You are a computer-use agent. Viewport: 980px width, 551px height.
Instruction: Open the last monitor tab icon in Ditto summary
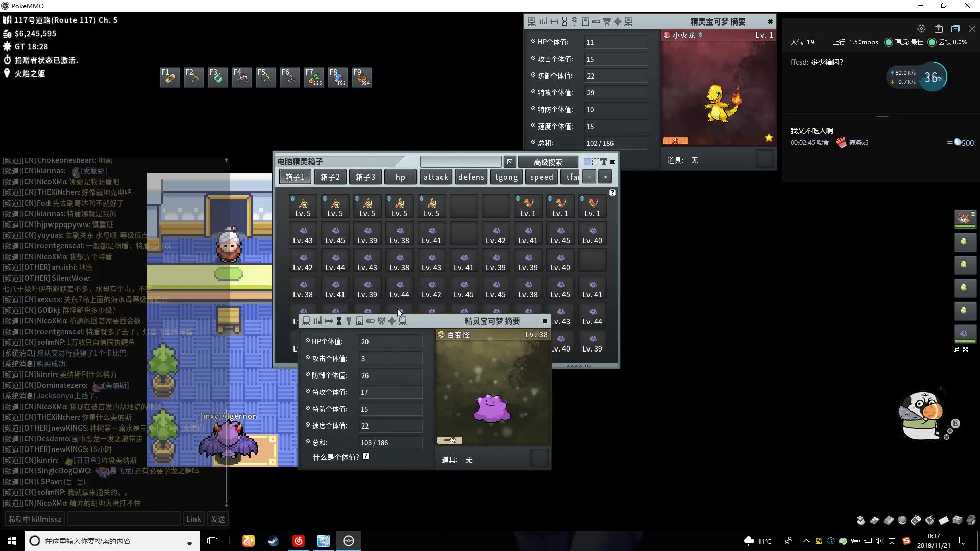tap(403, 321)
